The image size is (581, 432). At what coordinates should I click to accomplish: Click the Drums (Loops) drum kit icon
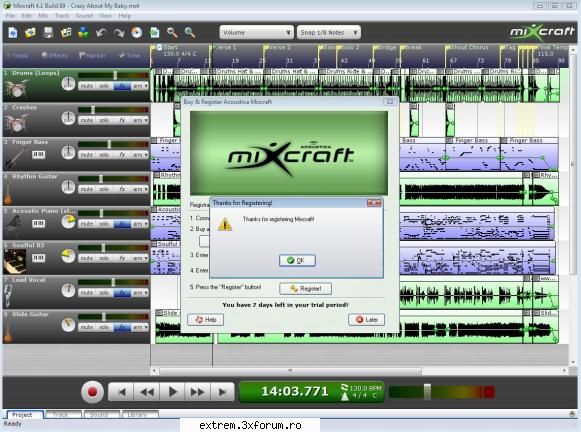(x=16, y=88)
